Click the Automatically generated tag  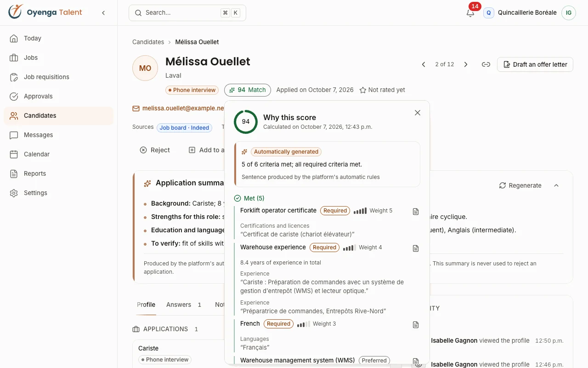(x=286, y=152)
